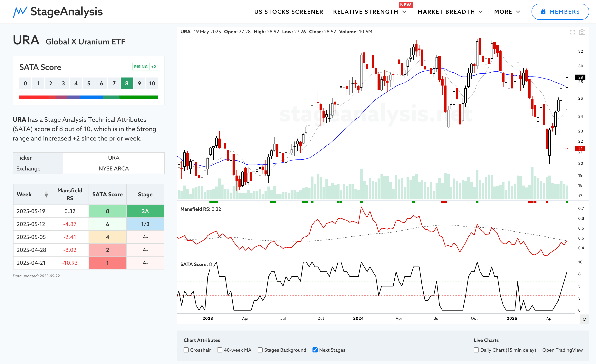Open TradingView live chart link
This screenshot has width=596, height=364.
click(x=562, y=350)
